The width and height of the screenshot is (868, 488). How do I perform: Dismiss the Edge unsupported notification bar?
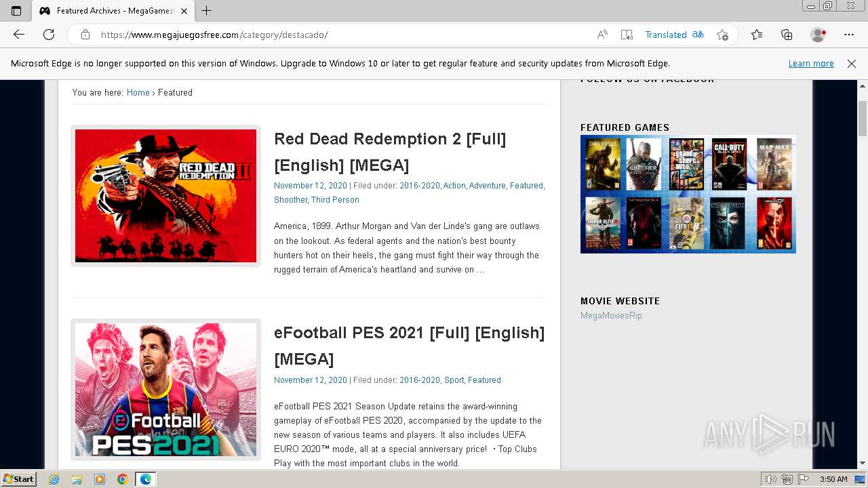coord(852,64)
